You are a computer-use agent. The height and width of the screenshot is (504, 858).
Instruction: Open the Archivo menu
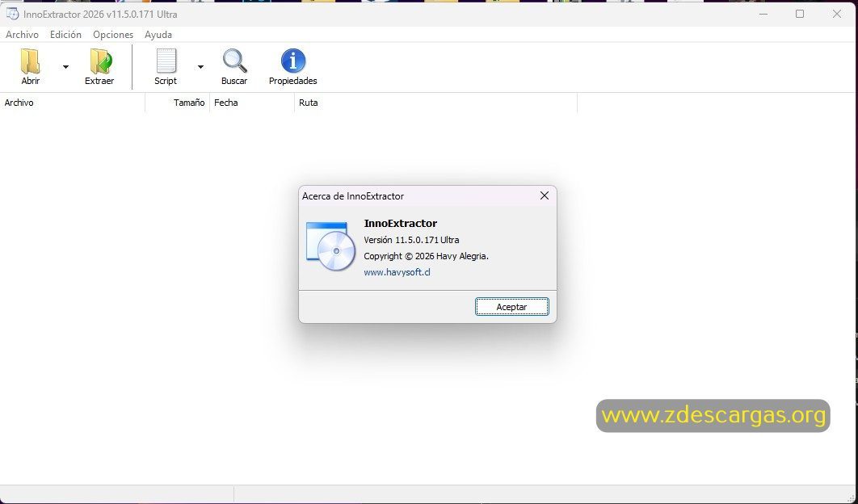[22, 35]
